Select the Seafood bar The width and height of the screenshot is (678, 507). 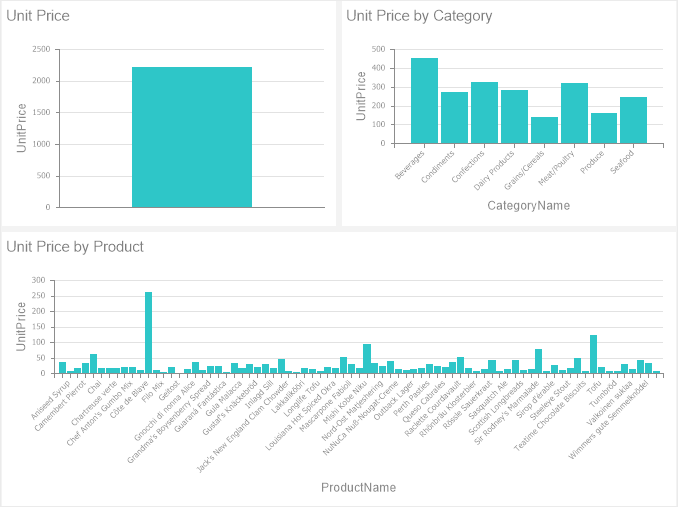tap(633, 120)
